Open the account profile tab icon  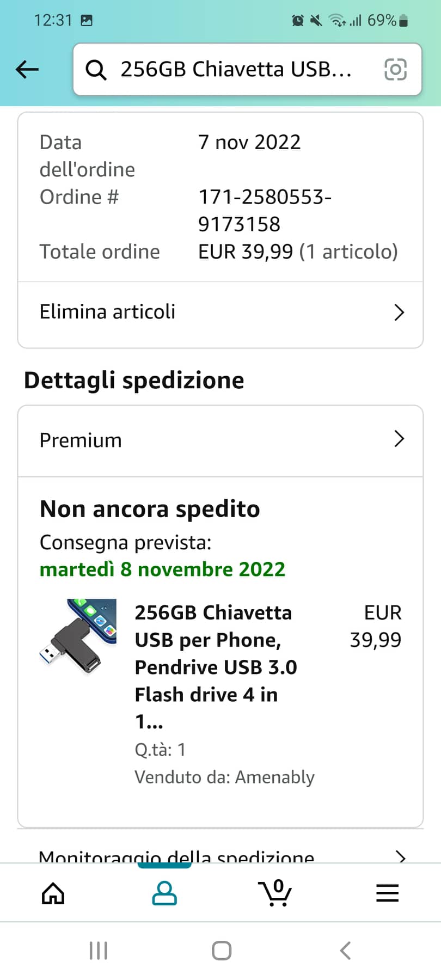pos(164,893)
